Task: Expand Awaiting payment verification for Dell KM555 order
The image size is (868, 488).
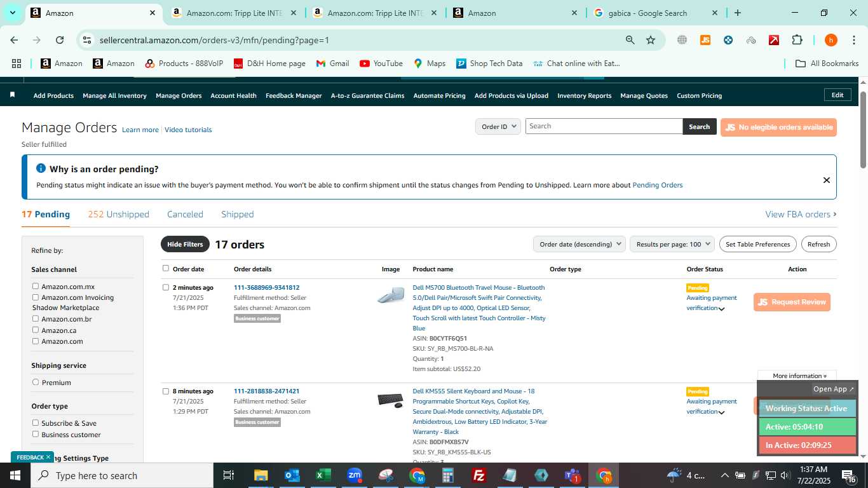Action: click(x=722, y=412)
